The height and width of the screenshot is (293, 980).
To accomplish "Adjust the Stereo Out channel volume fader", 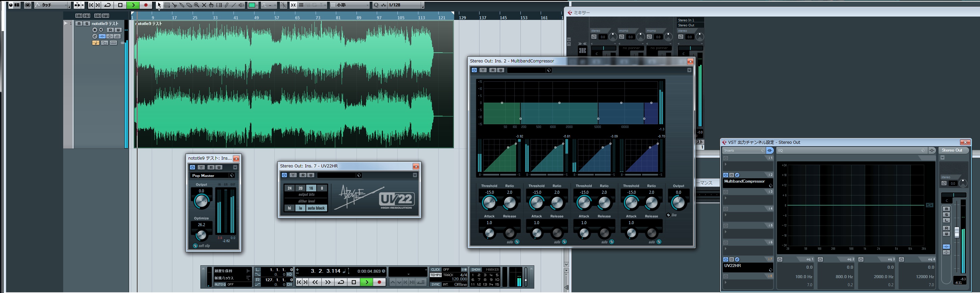I will pyautogui.click(x=957, y=232).
